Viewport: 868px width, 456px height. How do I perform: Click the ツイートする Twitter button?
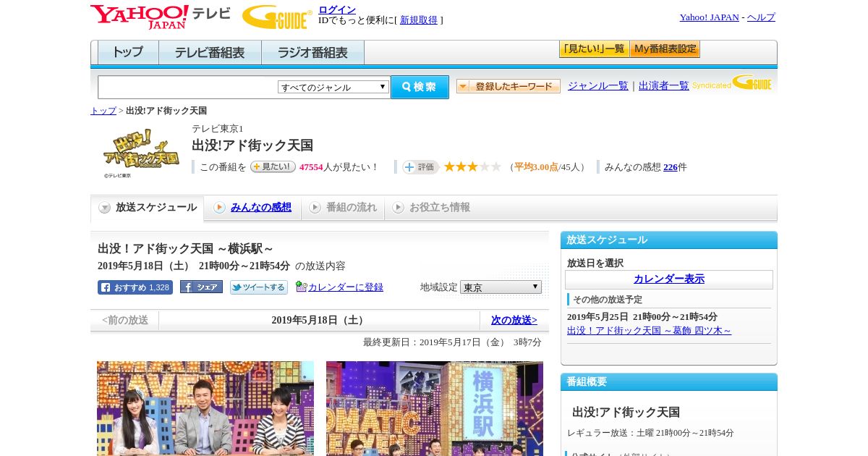[259, 287]
